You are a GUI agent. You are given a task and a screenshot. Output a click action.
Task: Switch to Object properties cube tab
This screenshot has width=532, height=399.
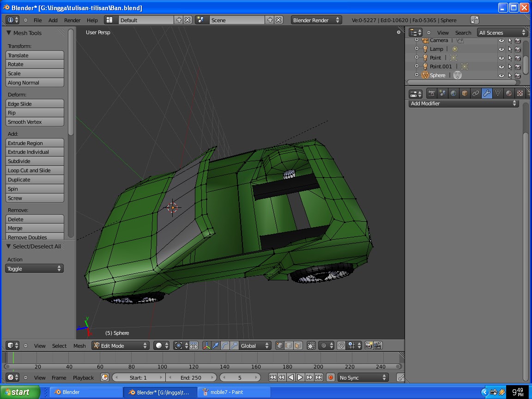point(465,93)
